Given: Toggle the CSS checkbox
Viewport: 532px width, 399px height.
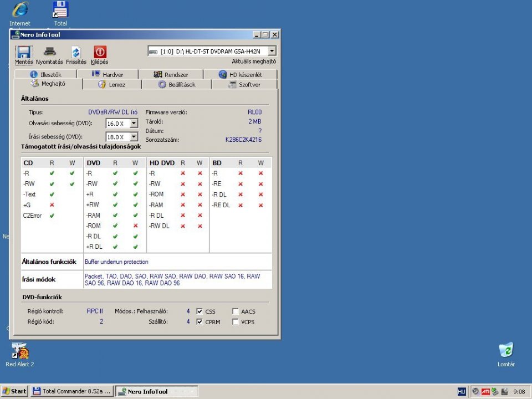Looking at the screenshot, I should tap(199, 311).
